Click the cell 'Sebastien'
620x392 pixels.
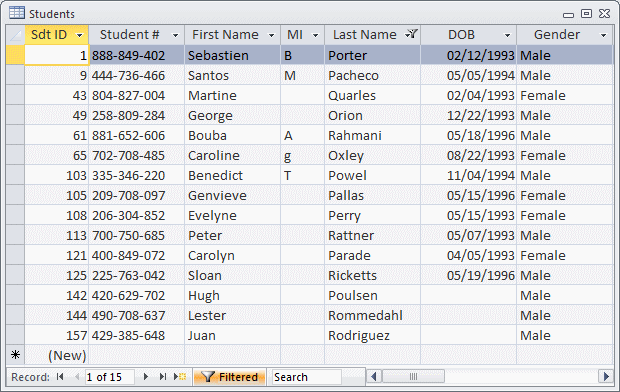coord(232,55)
